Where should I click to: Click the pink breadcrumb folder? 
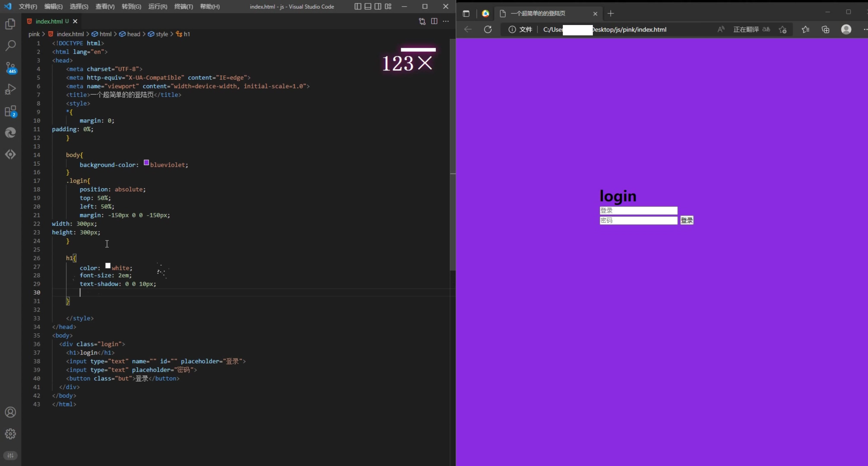click(x=34, y=34)
